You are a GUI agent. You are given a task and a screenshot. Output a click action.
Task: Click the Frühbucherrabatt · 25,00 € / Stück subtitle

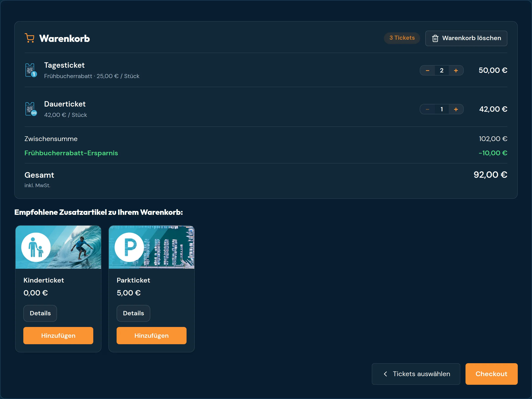(92, 76)
